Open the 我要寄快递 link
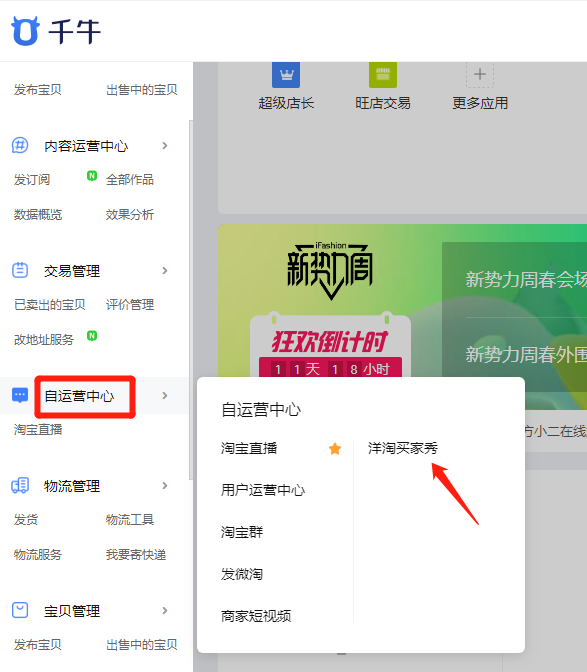Image resolution: width=587 pixels, height=672 pixels. (136, 555)
